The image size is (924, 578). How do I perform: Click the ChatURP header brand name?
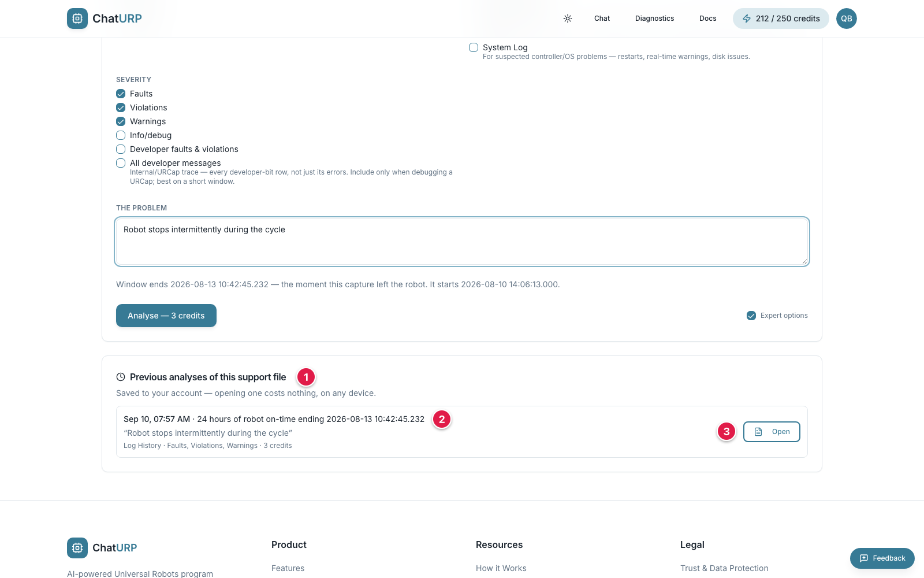click(x=117, y=18)
